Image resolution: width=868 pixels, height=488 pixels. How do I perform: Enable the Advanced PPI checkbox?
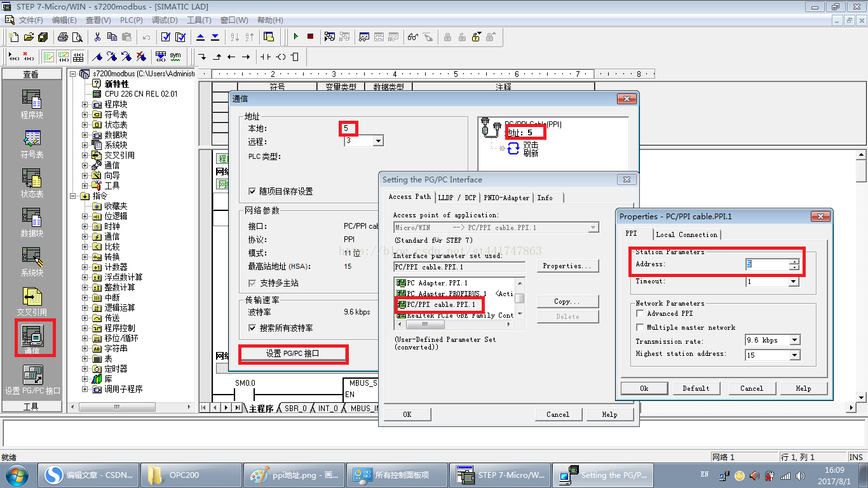[641, 313]
